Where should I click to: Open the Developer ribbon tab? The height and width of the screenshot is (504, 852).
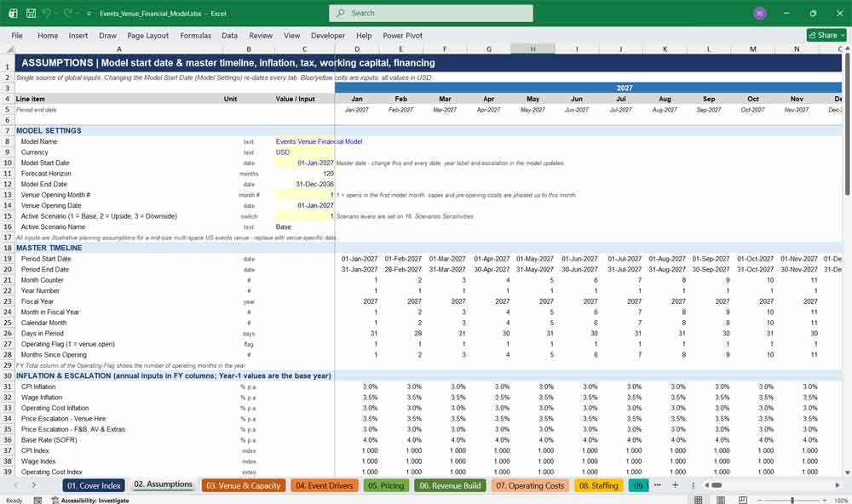click(328, 35)
